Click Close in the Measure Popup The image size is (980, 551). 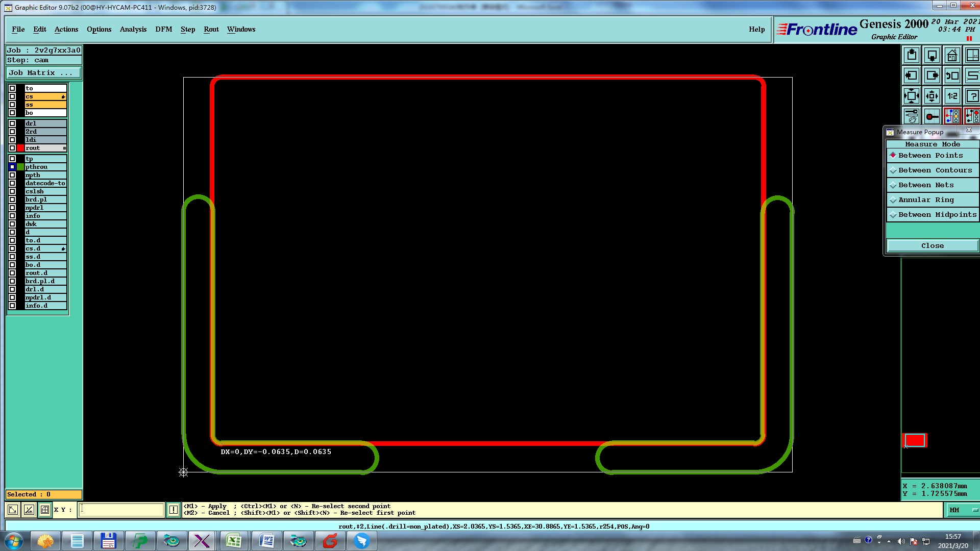coord(932,246)
